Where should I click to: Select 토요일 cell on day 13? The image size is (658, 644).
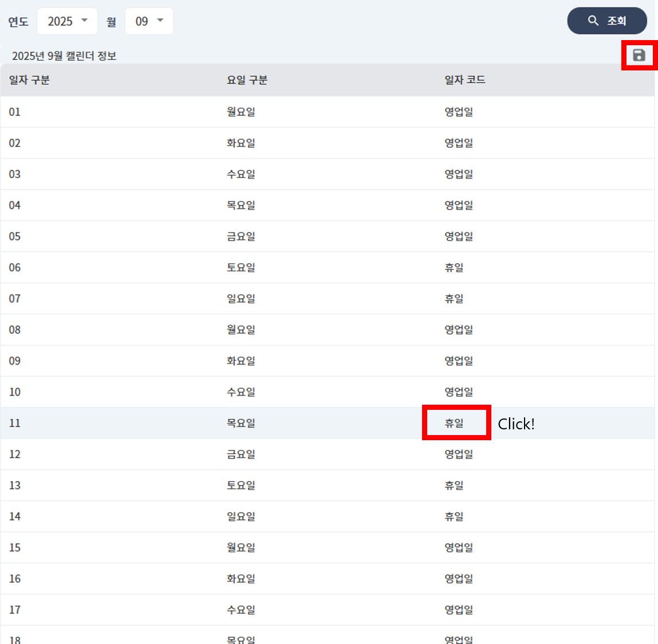pos(241,485)
